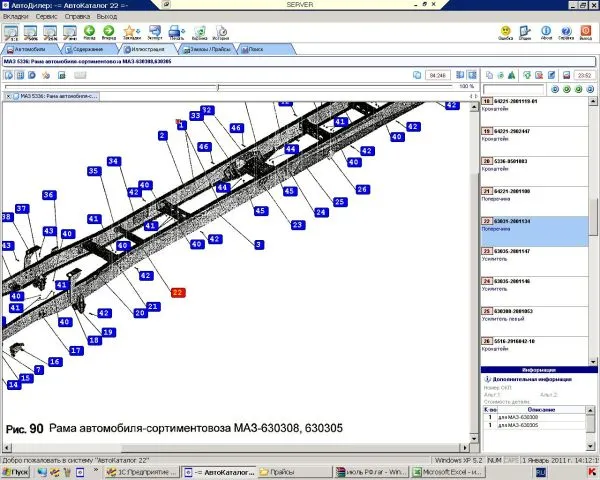
Task: Click the 84:246 coordinates field
Action: 437,75
